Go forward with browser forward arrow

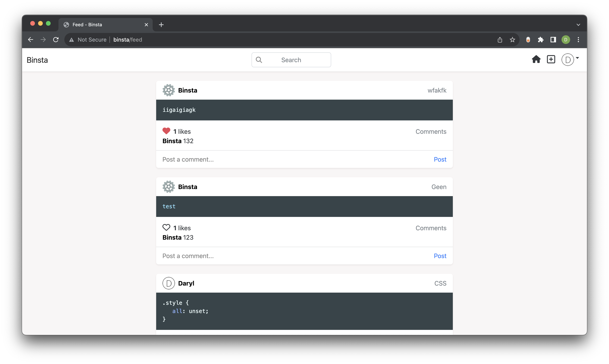(43, 39)
